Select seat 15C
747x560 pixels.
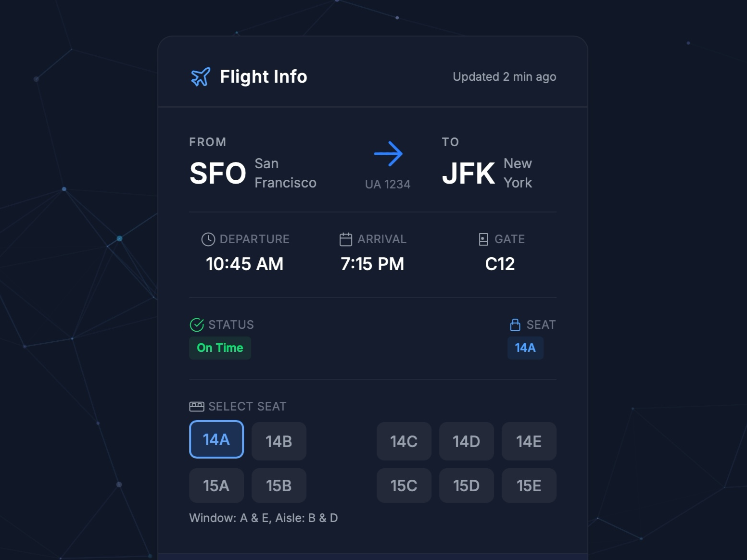(404, 485)
